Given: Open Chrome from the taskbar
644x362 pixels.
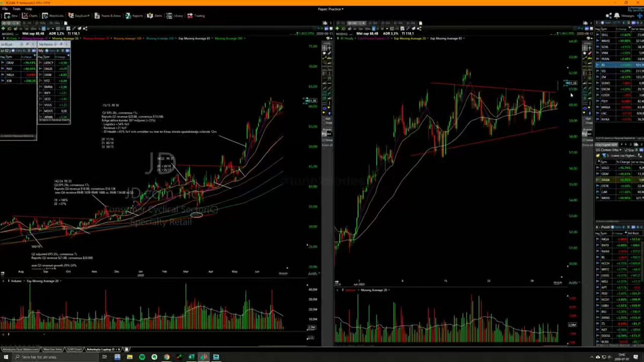Looking at the screenshot, I should 166,357.
